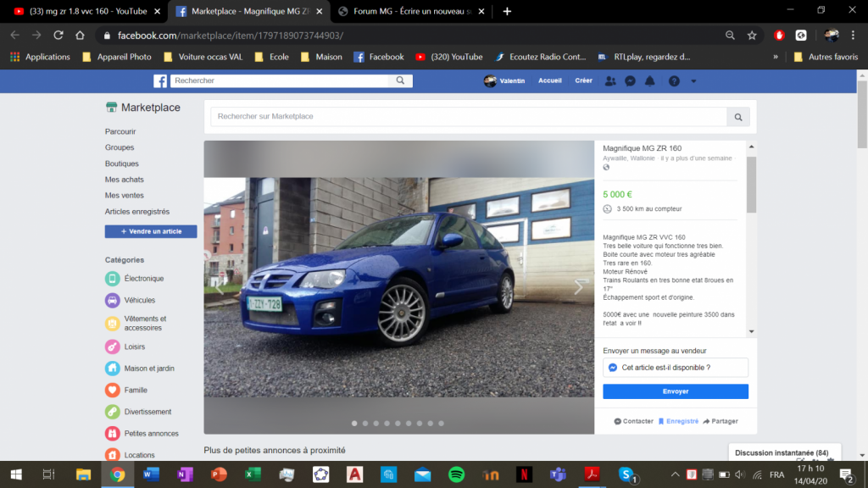The height and width of the screenshot is (488, 868).
Task: Toggle the Enregistré saved bookmark
Action: click(678, 421)
